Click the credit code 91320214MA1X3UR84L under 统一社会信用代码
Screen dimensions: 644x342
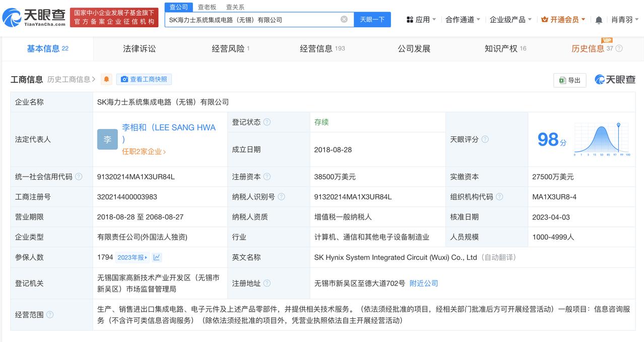click(x=136, y=177)
